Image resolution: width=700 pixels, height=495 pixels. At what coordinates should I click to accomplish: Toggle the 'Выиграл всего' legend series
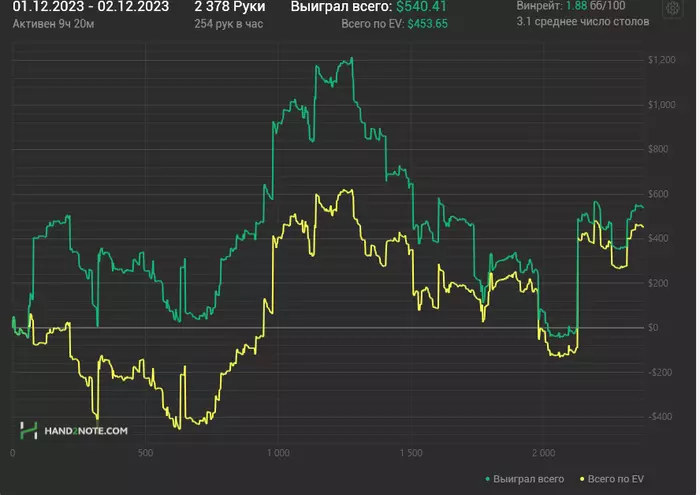click(525, 479)
